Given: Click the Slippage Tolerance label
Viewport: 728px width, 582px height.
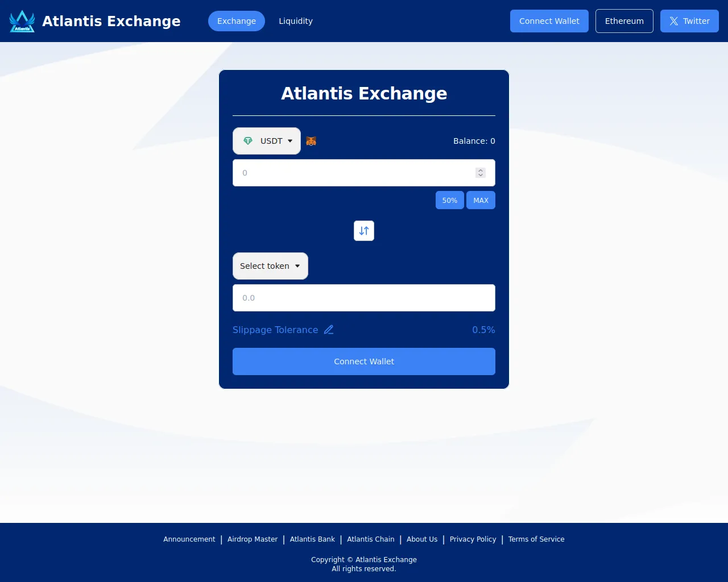Looking at the screenshot, I should (x=275, y=330).
